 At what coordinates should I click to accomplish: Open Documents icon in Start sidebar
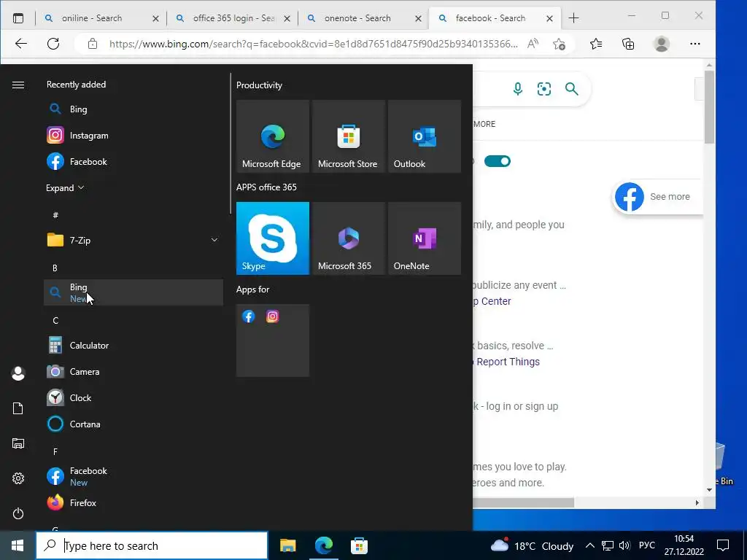click(18, 408)
